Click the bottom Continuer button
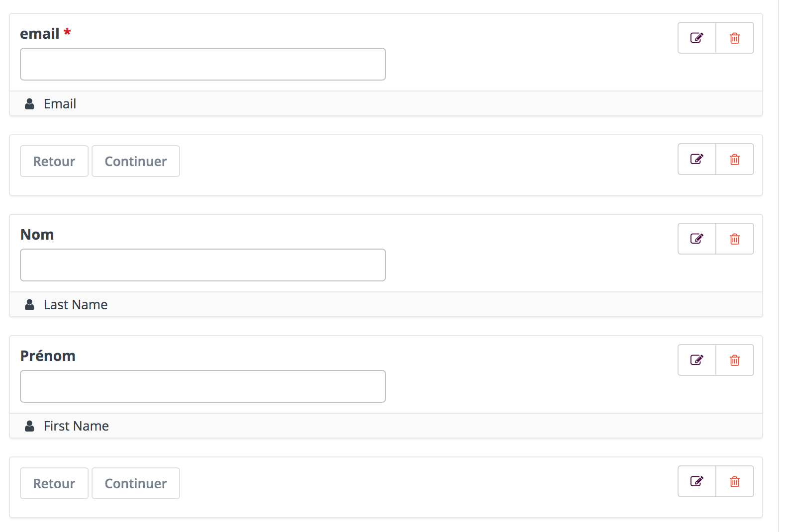This screenshot has width=786, height=532. [136, 483]
